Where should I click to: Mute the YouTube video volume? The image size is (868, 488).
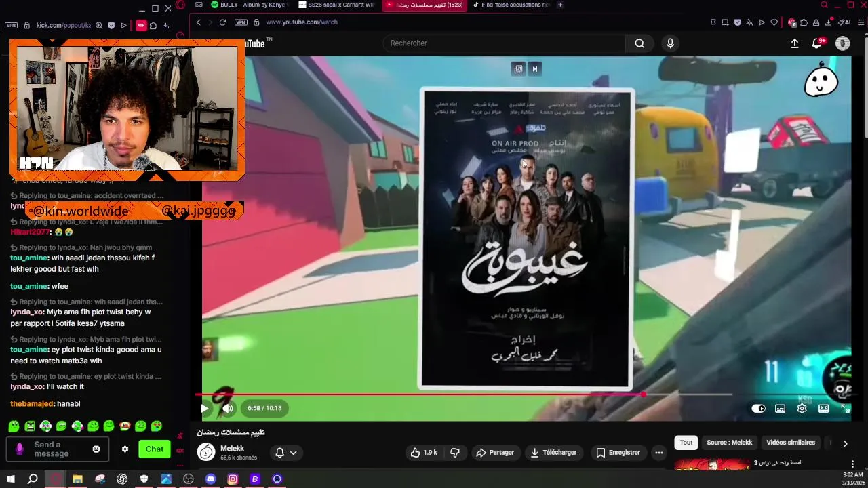click(228, 408)
